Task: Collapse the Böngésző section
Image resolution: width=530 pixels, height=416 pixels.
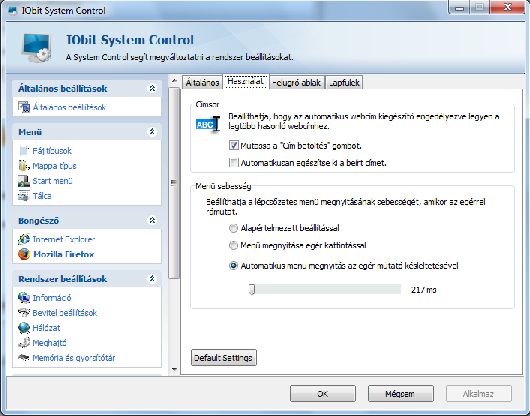Action: point(152,220)
